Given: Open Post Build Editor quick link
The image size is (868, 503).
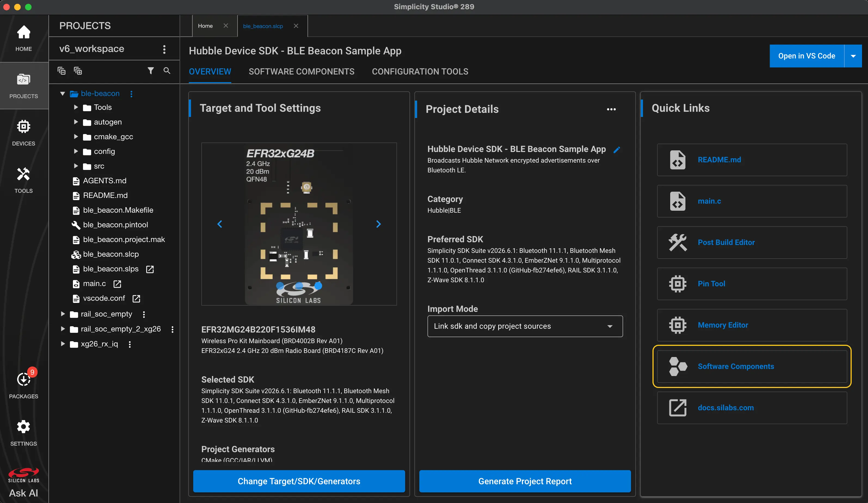Looking at the screenshot, I should click(752, 242).
